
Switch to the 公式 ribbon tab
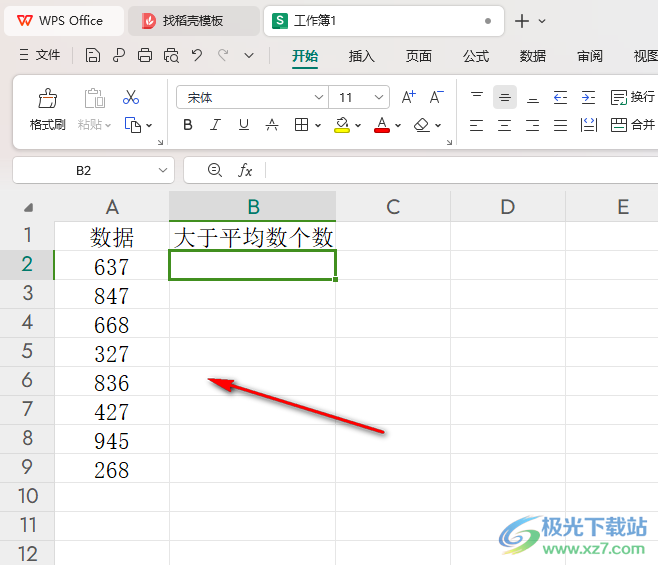pyautogui.click(x=476, y=56)
